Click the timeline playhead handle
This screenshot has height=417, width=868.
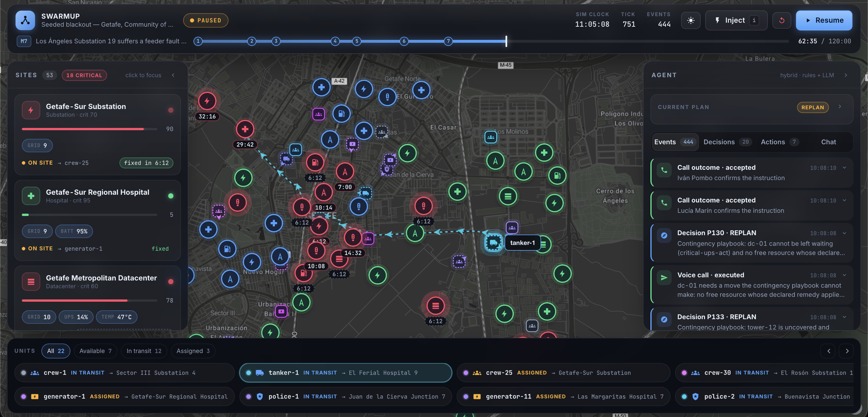click(506, 41)
